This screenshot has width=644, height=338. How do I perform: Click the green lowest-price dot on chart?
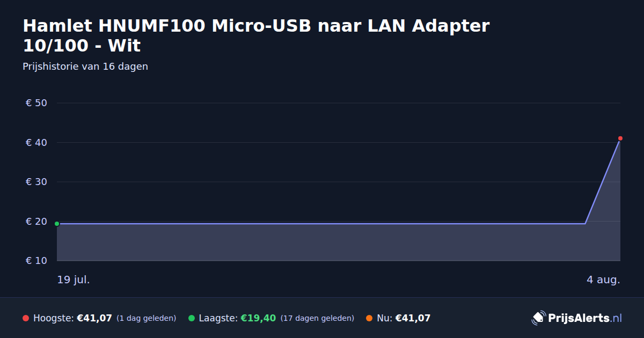57,224
